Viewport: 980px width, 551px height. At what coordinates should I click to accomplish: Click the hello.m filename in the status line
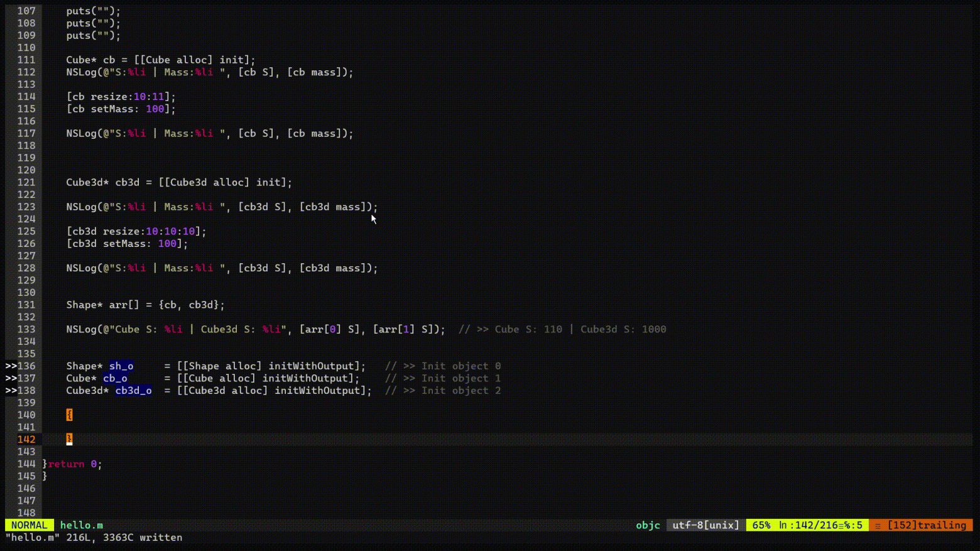(82, 525)
